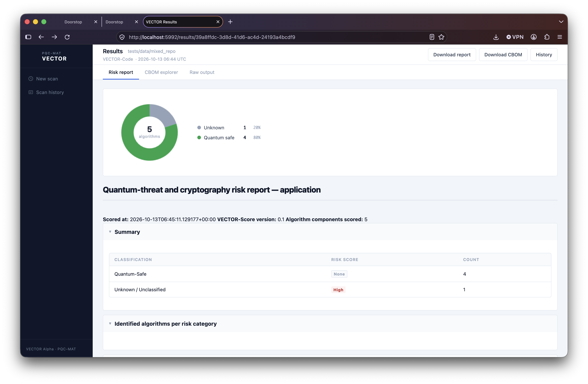Switch to the Raw output tab

pyautogui.click(x=202, y=72)
